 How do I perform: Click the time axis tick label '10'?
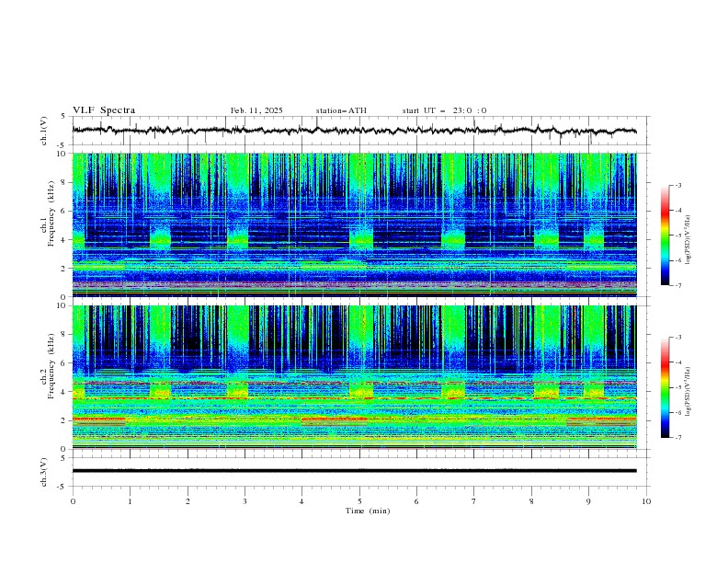tap(646, 501)
